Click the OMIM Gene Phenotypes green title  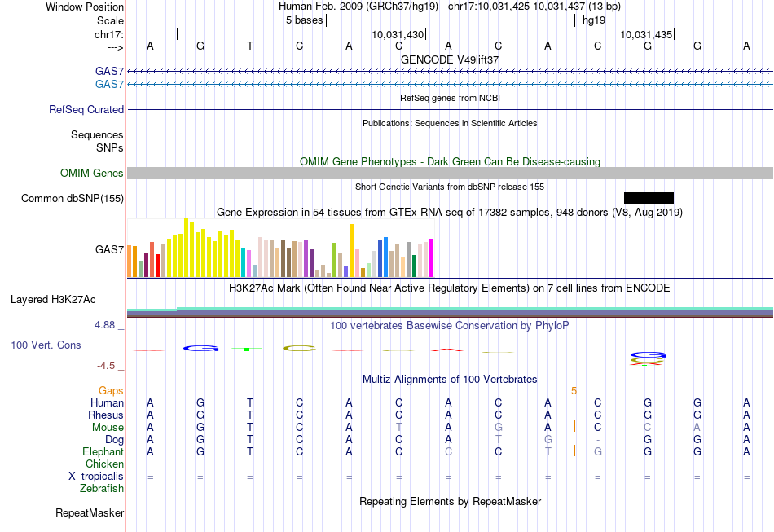click(x=451, y=161)
